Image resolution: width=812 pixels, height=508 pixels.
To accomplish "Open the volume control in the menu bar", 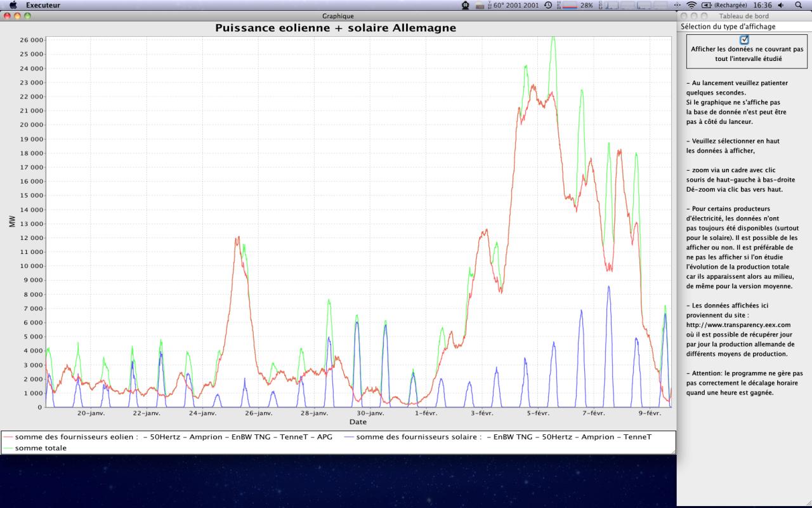I will pos(780,5).
